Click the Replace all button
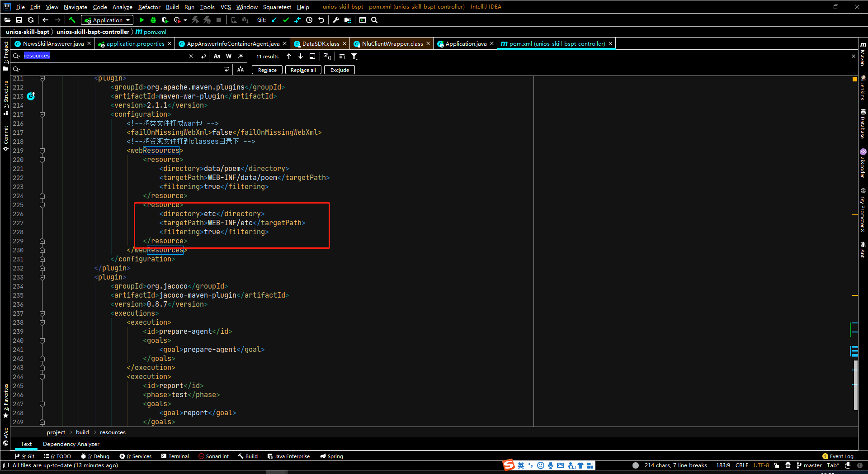Viewport: 868px width, 474px height. pyautogui.click(x=303, y=70)
